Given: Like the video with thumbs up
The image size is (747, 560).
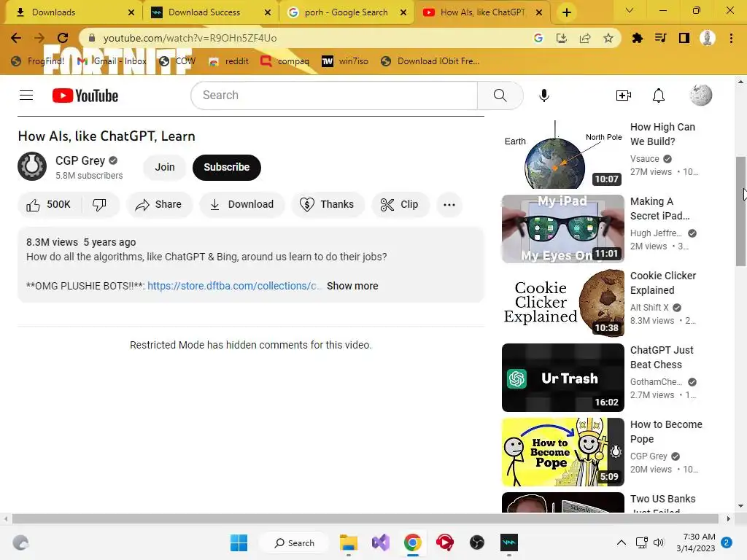Looking at the screenshot, I should coord(49,205).
